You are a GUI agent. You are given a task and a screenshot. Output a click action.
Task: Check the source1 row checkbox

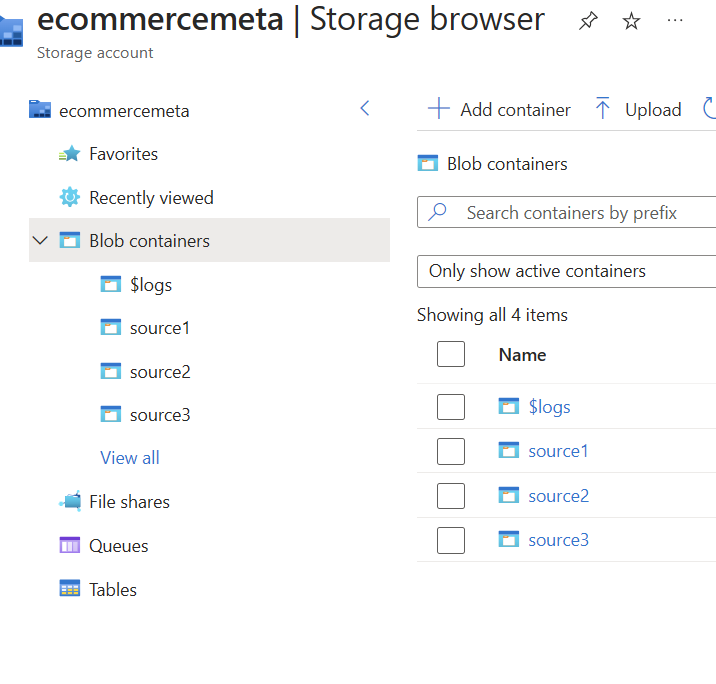point(451,451)
